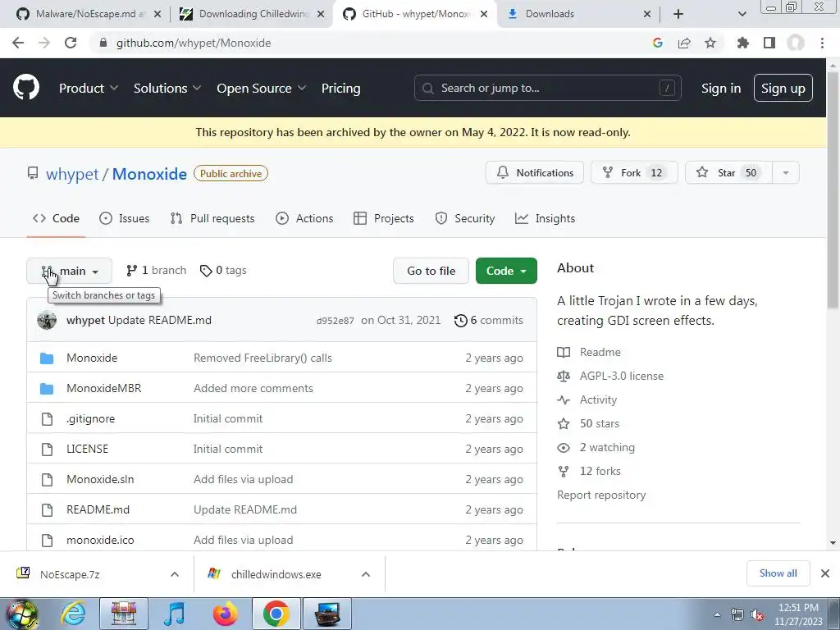Open README.md file
Screen dimensions: 840x630
(98, 510)
